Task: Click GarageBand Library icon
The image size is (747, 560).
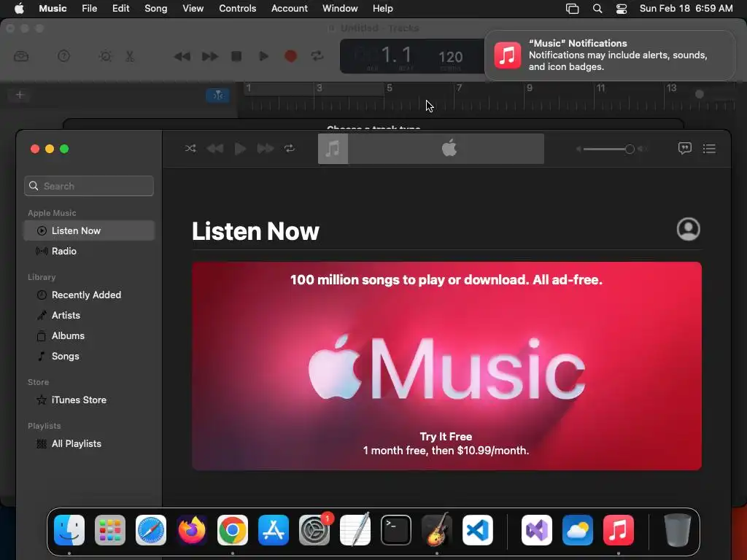Action: click(21, 56)
